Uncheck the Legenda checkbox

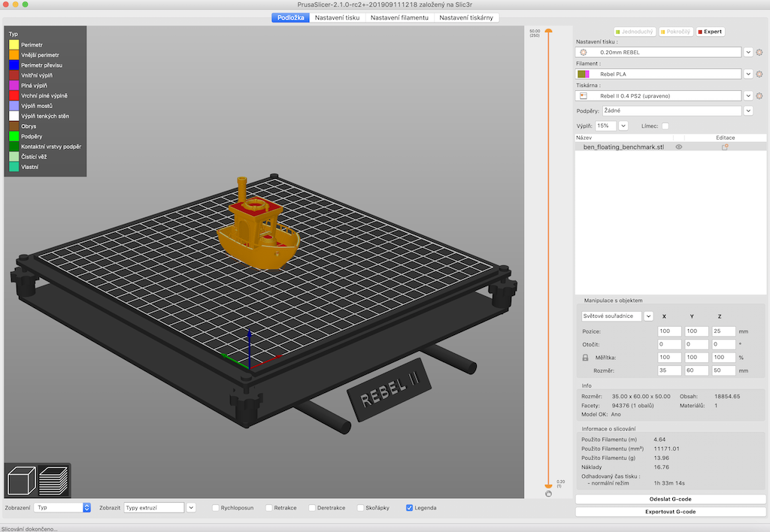[x=409, y=508]
